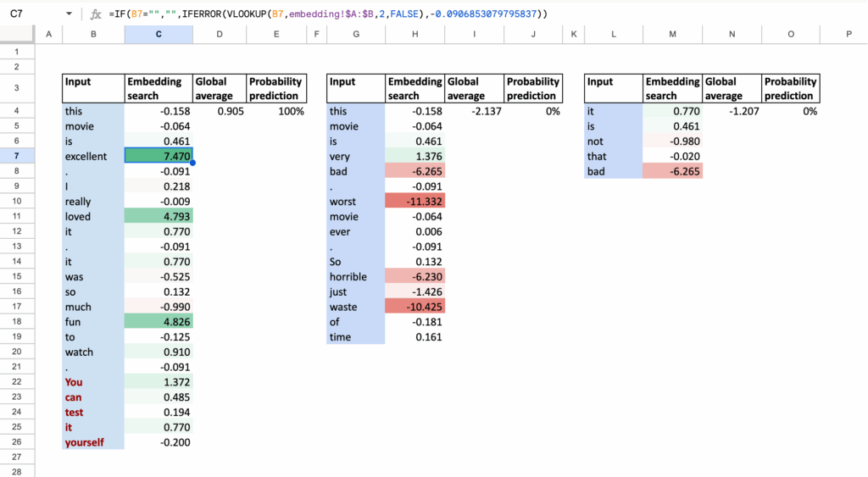Open the Name Box dropdown arrow
The image size is (868, 477).
click(69, 14)
